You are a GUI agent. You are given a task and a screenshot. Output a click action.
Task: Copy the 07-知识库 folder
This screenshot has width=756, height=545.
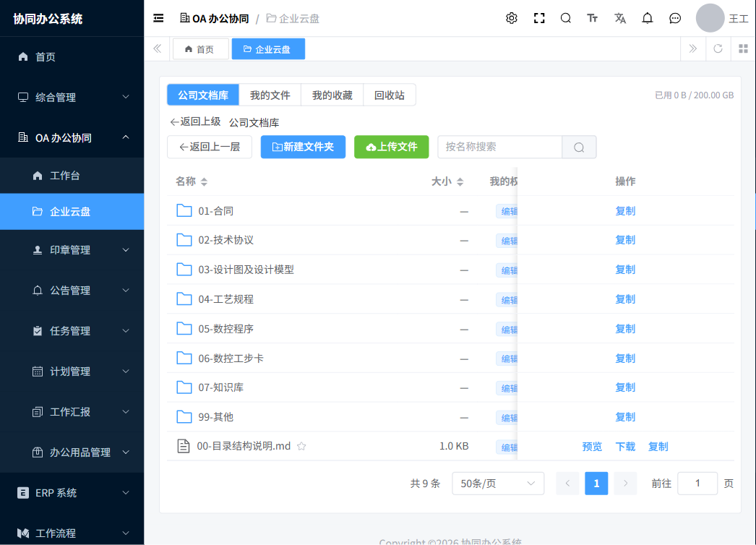pyautogui.click(x=625, y=387)
